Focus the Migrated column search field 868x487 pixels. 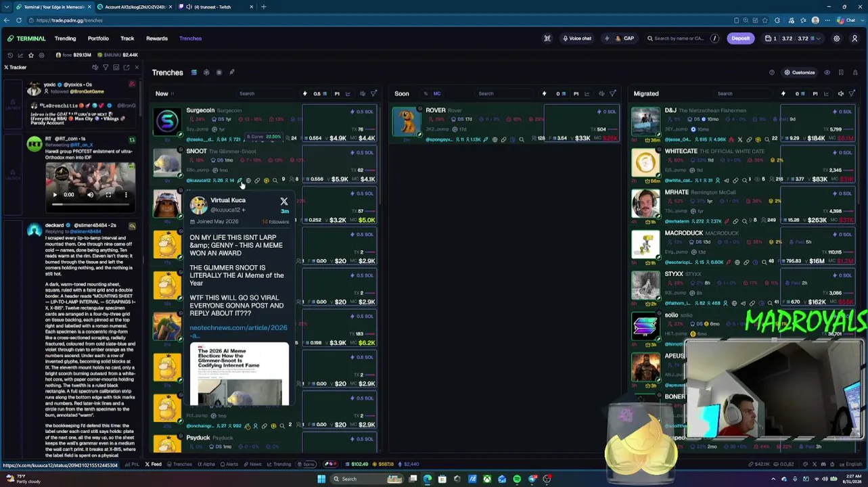coord(743,93)
